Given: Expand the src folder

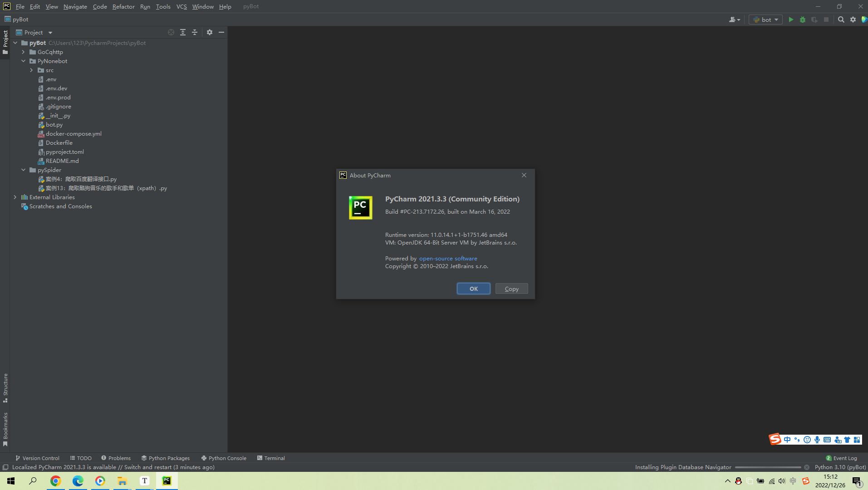Looking at the screenshot, I should (x=32, y=70).
